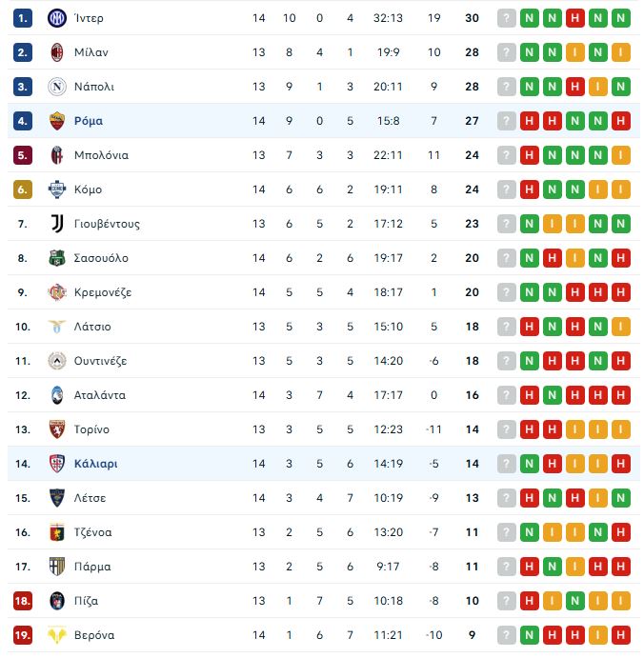Click the Inter club logo
This screenshot has height=658, width=644.
tap(56, 18)
